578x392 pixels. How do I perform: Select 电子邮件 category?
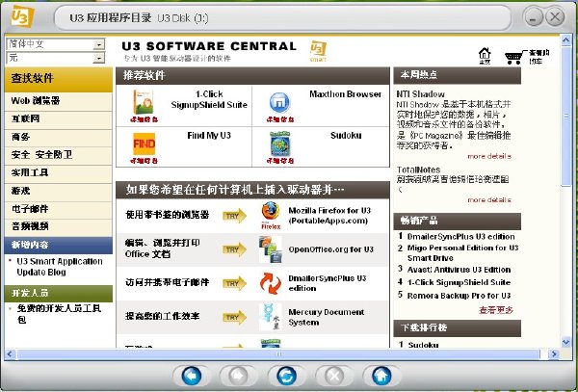[58, 210]
